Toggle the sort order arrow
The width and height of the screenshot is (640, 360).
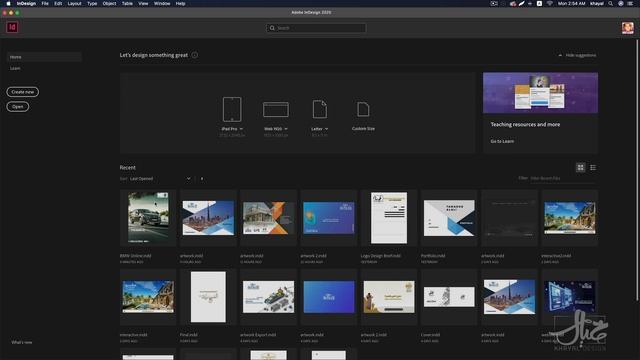coord(202,179)
